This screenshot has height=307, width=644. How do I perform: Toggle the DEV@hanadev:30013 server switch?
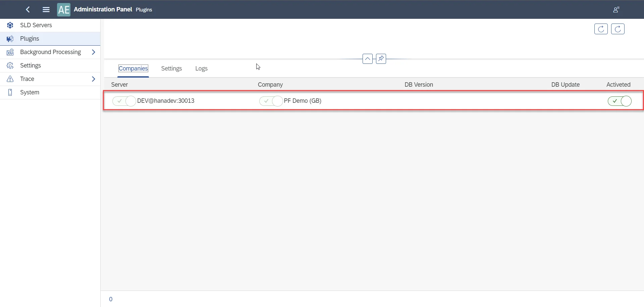pos(124,101)
